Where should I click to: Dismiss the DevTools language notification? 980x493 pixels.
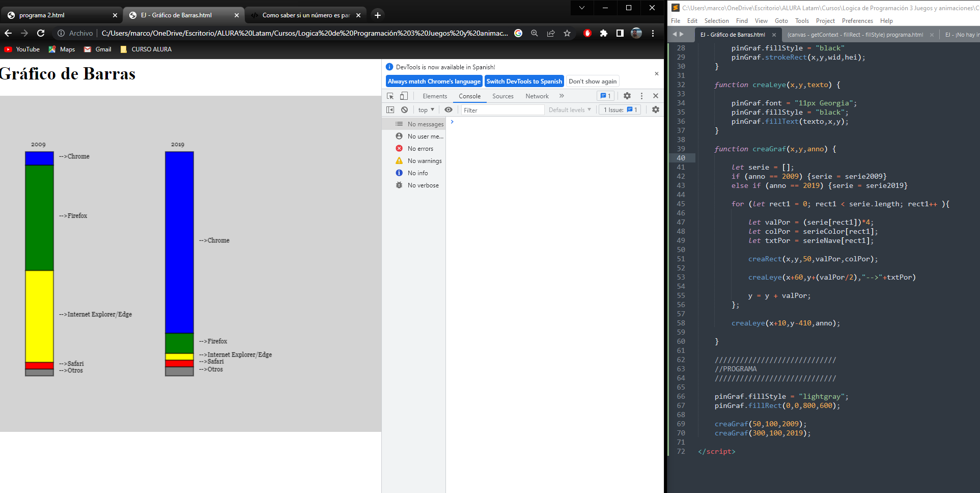tap(657, 74)
